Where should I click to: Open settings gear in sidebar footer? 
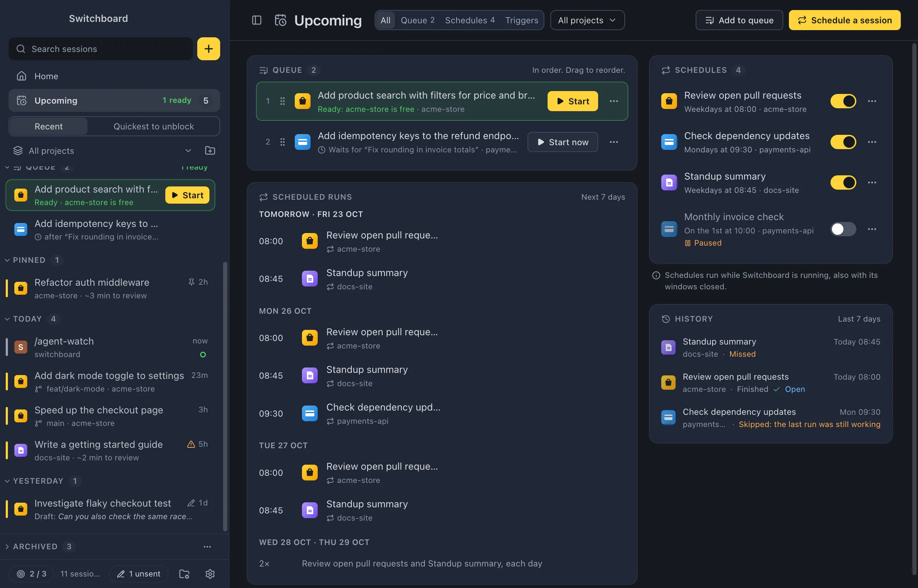[x=210, y=574]
